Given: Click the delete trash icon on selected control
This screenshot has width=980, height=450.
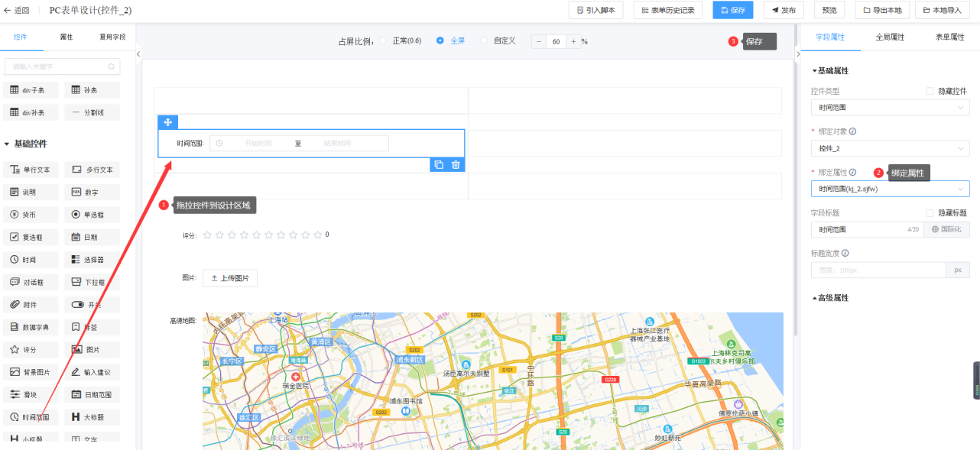Looking at the screenshot, I should [456, 164].
